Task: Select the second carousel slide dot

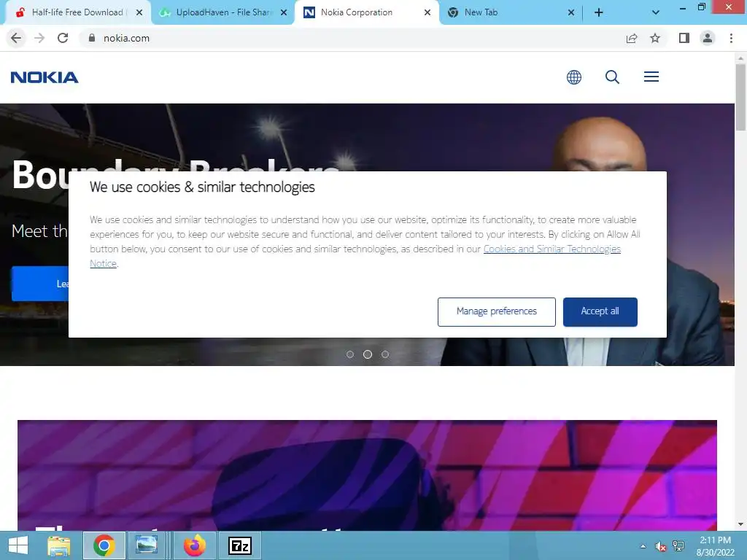Action: 368,354
